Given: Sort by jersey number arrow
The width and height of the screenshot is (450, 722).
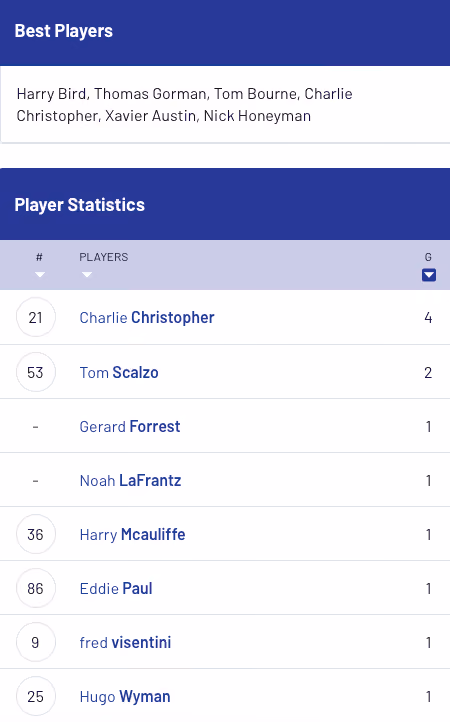Looking at the screenshot, I should point(40,274).
